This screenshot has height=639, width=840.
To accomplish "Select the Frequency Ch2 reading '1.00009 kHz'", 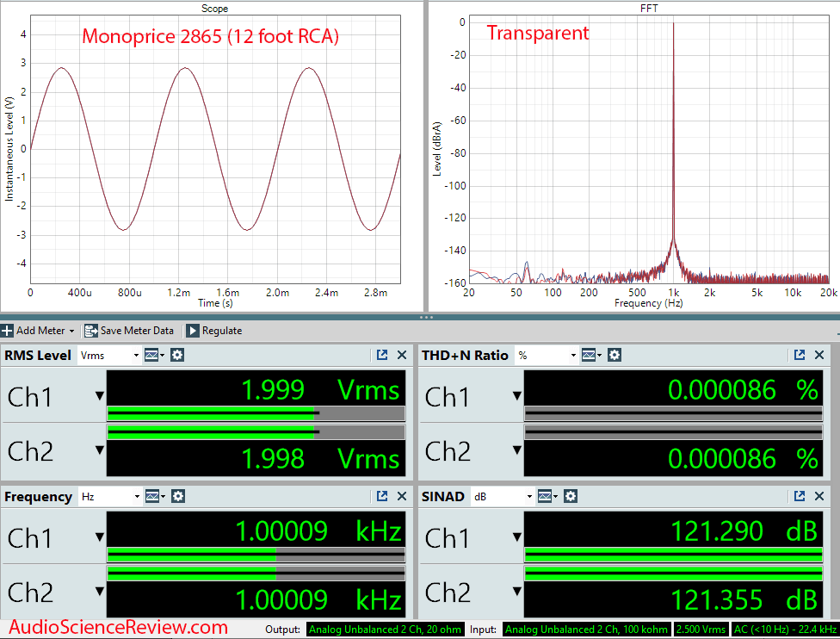I will [x=318, y=600].
